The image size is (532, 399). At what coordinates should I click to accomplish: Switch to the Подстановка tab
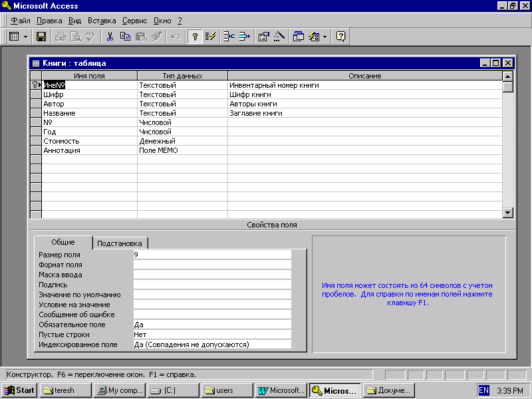(x=120, y=243)
